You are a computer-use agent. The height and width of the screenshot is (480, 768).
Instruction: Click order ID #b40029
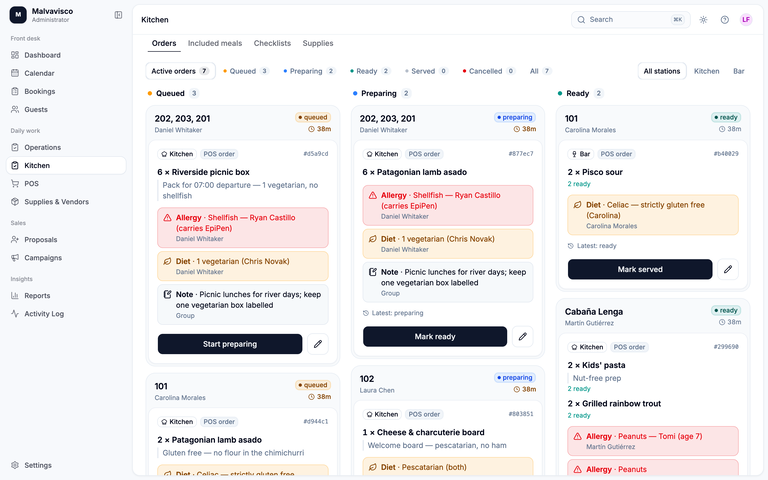click(x=726, y=154)
